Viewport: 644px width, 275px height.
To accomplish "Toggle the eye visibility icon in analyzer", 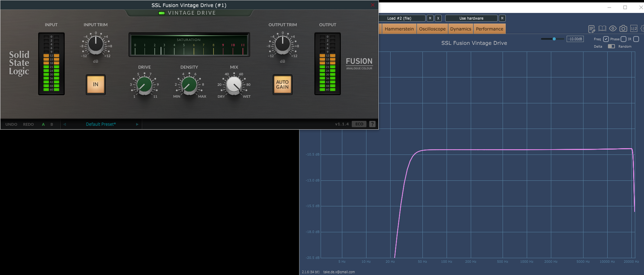I will click(613, 29).
